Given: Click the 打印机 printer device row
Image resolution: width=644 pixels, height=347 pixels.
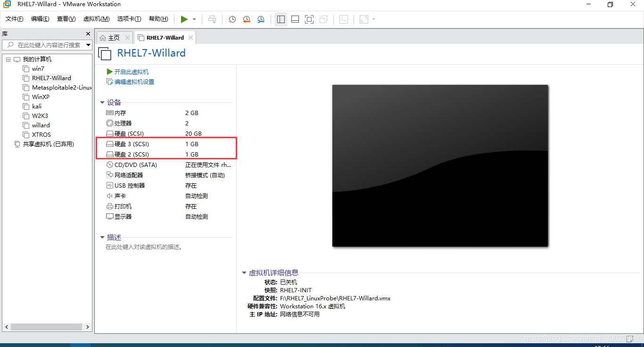Looking at the screenshot, I should pos(169,207).
